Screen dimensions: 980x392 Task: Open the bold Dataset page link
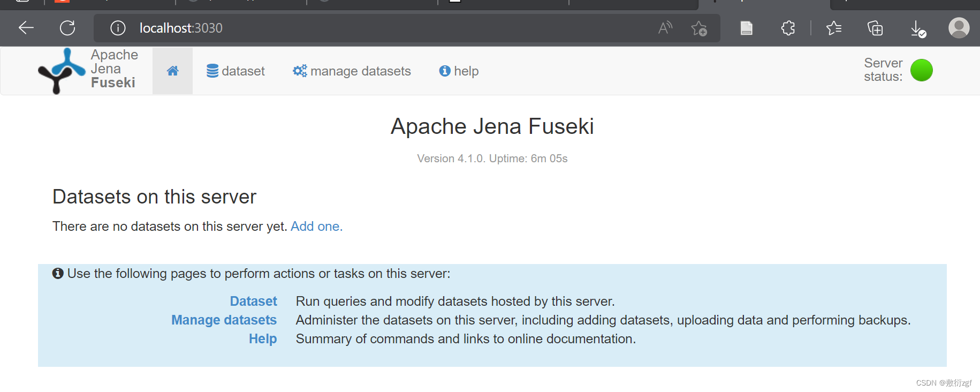coord(253,301)
